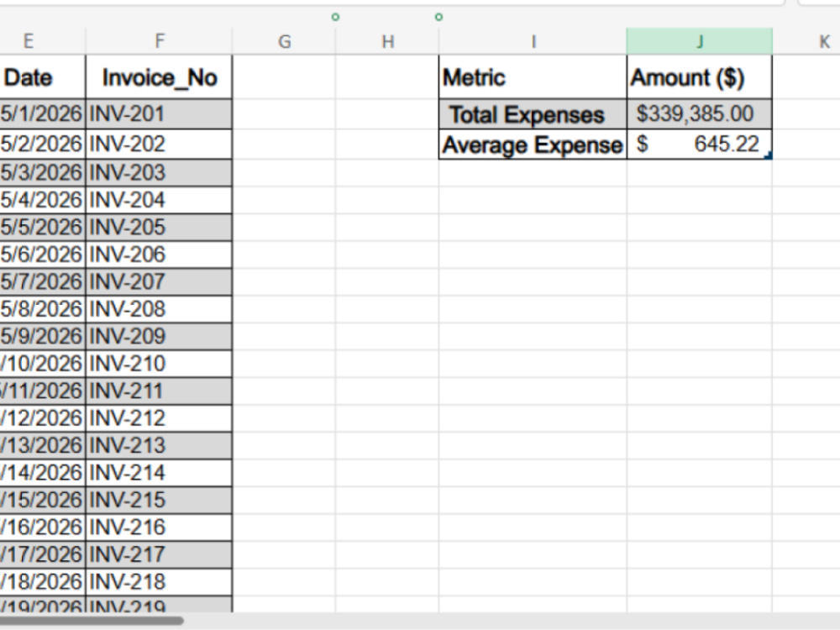Image resolution: width=840 pixels, height=630 pixels.
Task: Click date cell 5/3/2026
Action: 42,173
